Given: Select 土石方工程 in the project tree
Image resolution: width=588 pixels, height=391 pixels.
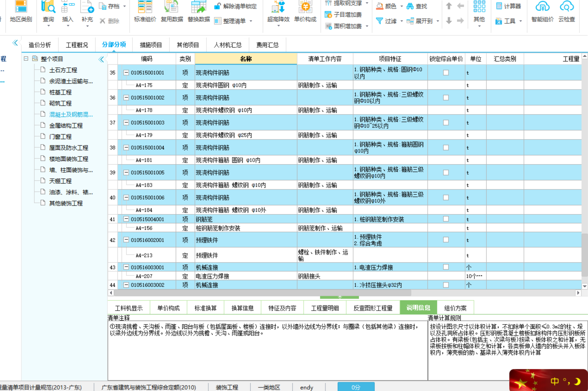Looking at the screenshot, I should (63, 70).
